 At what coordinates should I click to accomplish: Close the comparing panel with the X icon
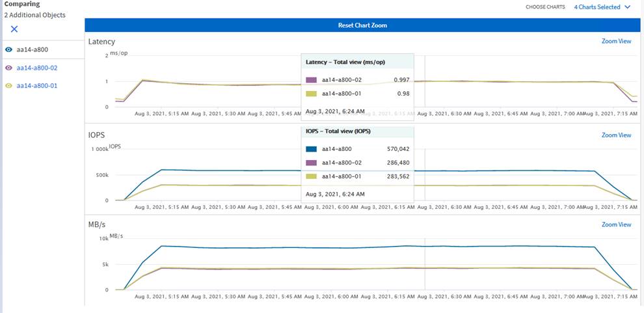(x=14, y=29)
